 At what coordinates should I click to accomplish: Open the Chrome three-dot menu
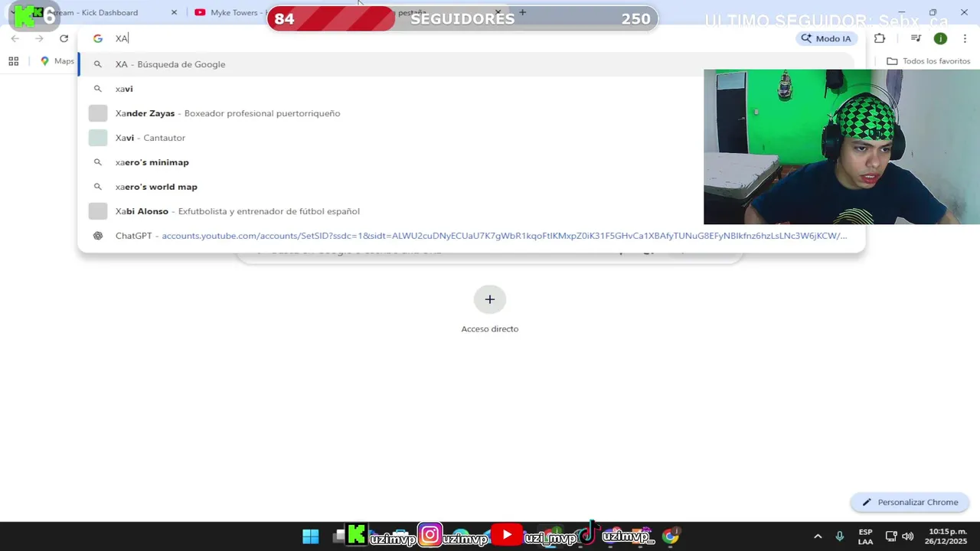pyautogui.click(x=964, y=38)
